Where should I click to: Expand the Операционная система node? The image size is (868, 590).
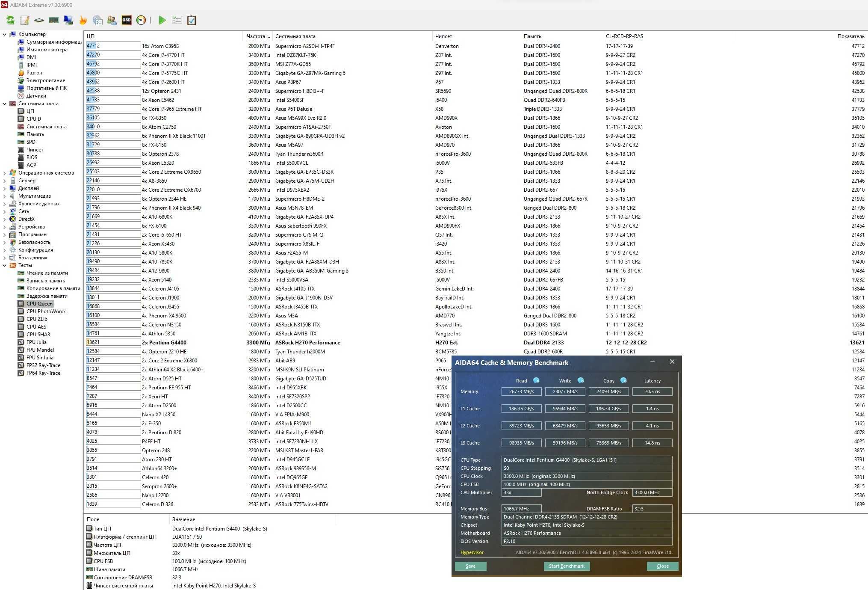point(5,173)
